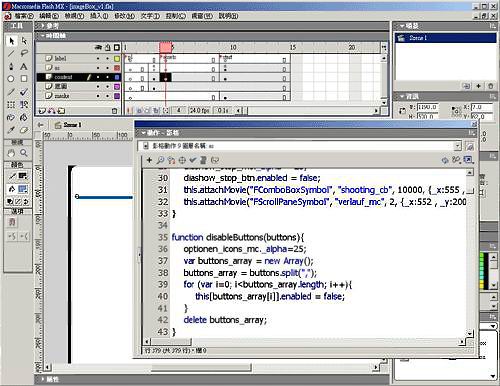Click the Check Syntax checkmark icon
This screenshot has height=386, width=500.
click(x=193, y=160)
